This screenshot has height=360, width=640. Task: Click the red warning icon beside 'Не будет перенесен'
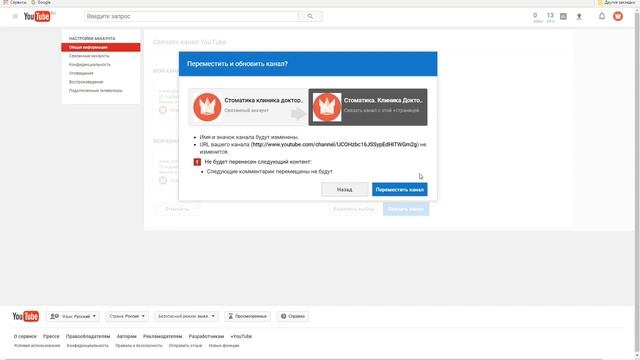(x=197, y=162)
